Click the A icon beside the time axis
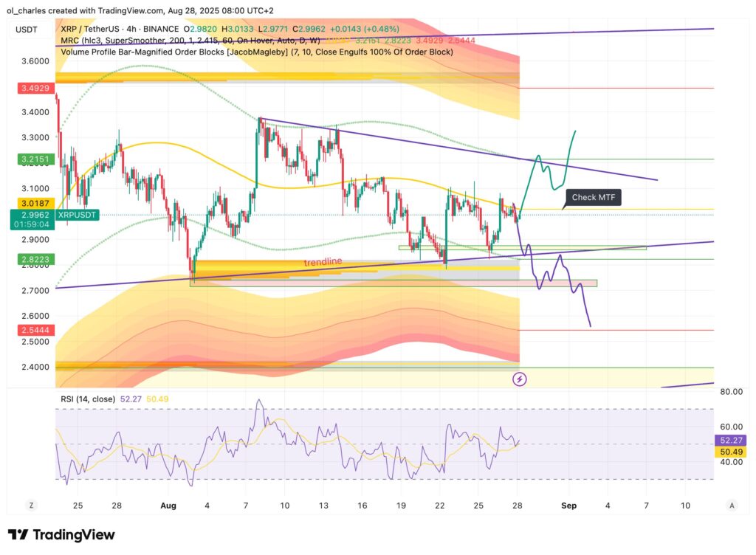Viewport: 756px width, 555px height. (732, 506)
